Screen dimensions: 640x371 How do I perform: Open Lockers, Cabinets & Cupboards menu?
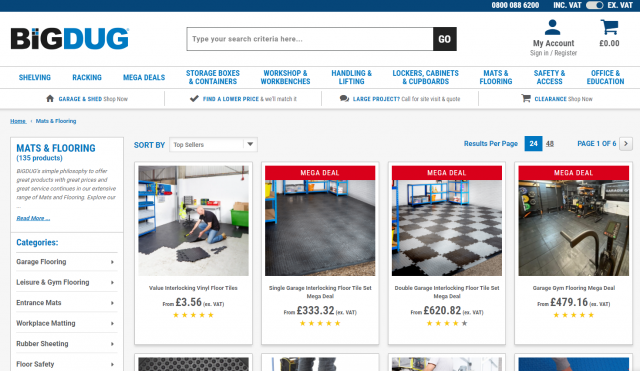(425, 77)
